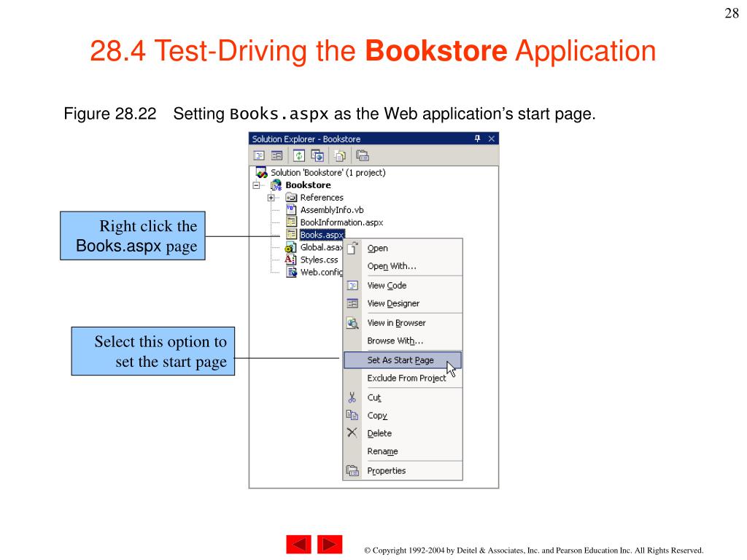Choose Cut from the context menu
The height and width of the screenshot is (560, 747).
403,397
